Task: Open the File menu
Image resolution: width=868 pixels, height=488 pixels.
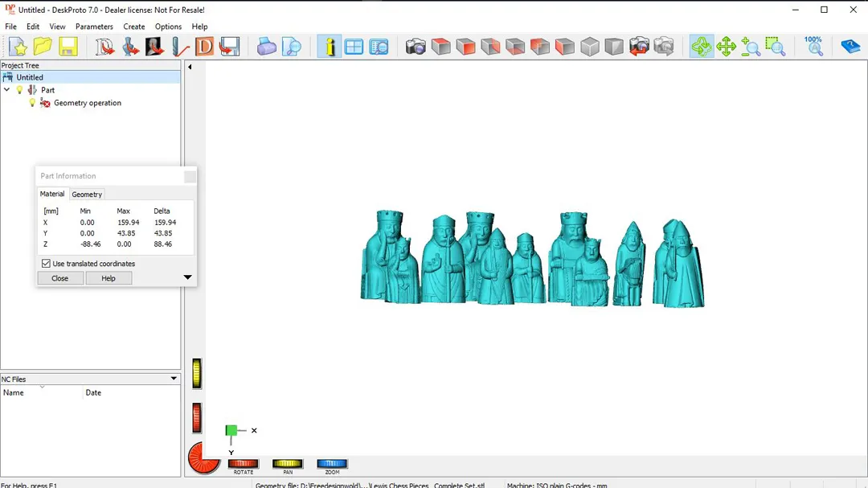Action: click(10, 27)
